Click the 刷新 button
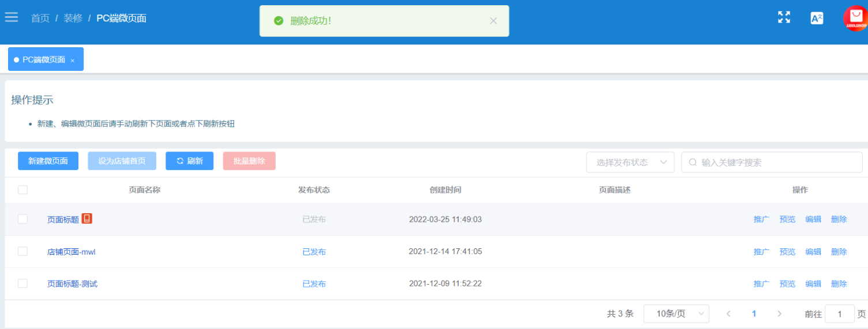 pos(189,161)
